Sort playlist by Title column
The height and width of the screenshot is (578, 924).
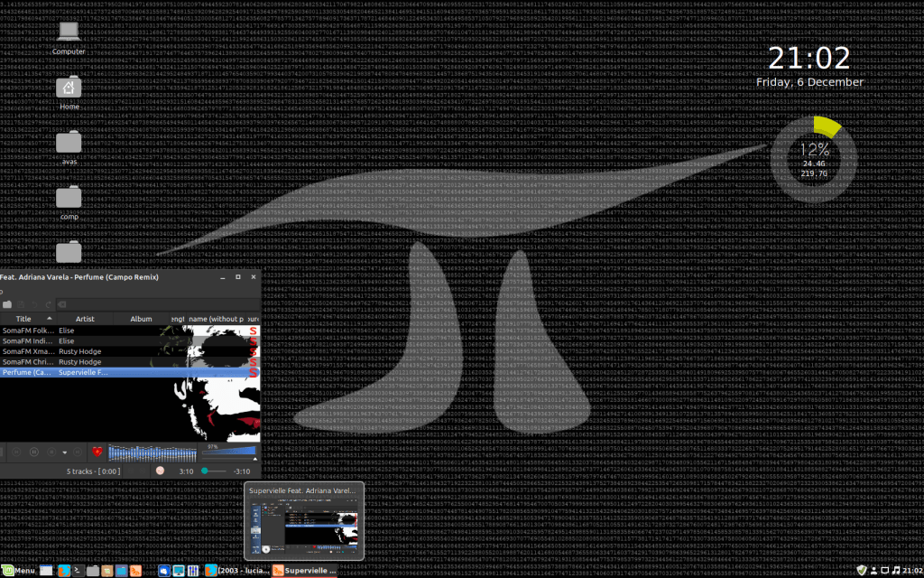click(x=23, y=319)
